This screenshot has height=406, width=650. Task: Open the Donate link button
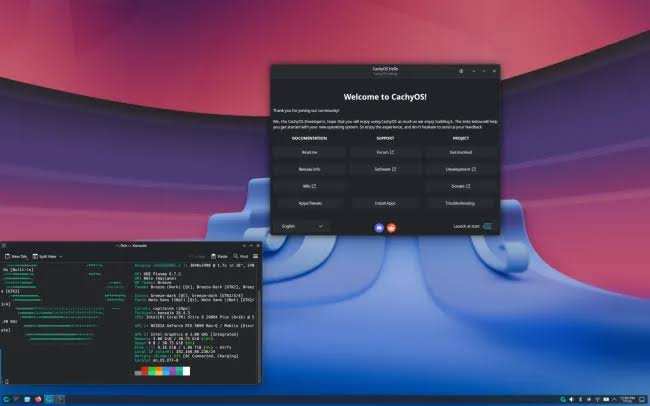click(x=461, y=186)
